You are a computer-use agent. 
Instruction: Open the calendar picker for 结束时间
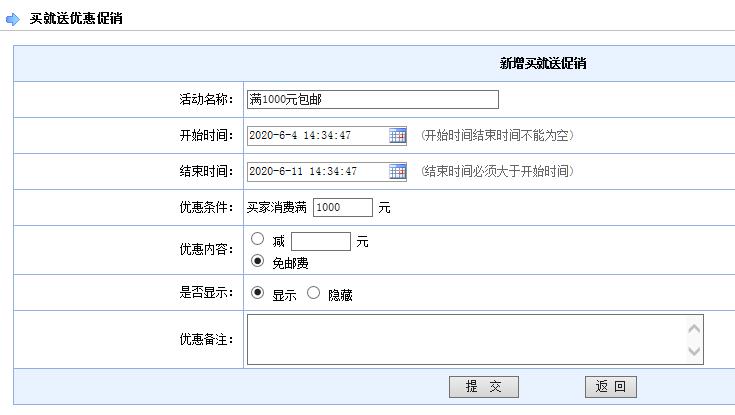pos(397,172)
